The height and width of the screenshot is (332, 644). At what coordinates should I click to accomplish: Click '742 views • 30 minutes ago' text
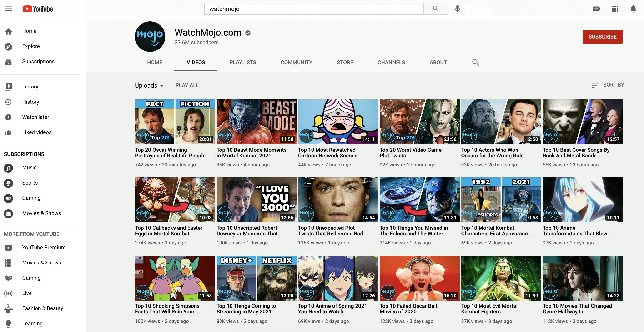coord(165,165)
